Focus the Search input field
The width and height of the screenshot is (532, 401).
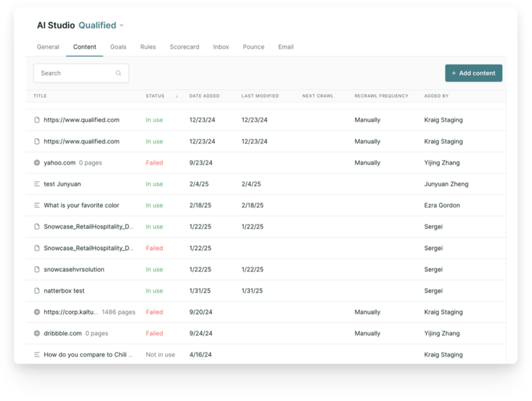pyautogui.click(x=81, y=73)
